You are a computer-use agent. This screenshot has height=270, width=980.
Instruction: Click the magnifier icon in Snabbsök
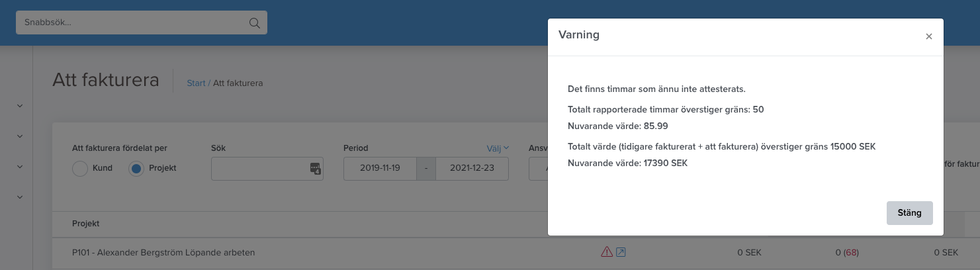pos(254,22)
